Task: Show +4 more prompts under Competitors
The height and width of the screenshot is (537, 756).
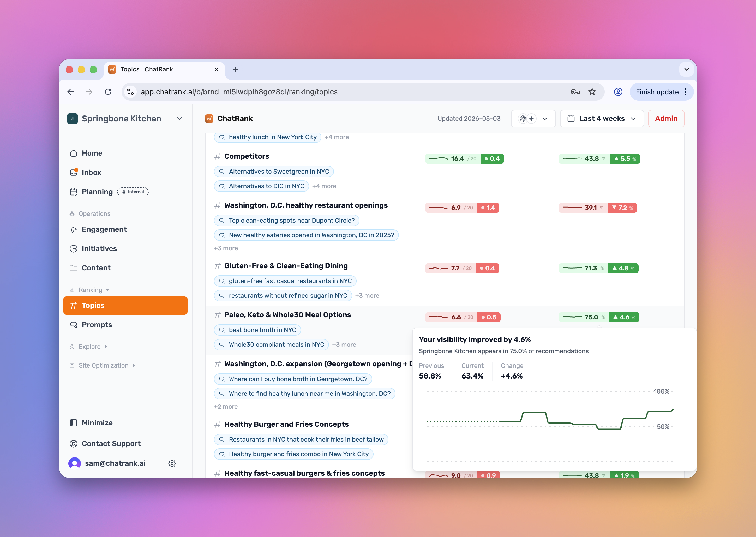Action: pos(324,186)
